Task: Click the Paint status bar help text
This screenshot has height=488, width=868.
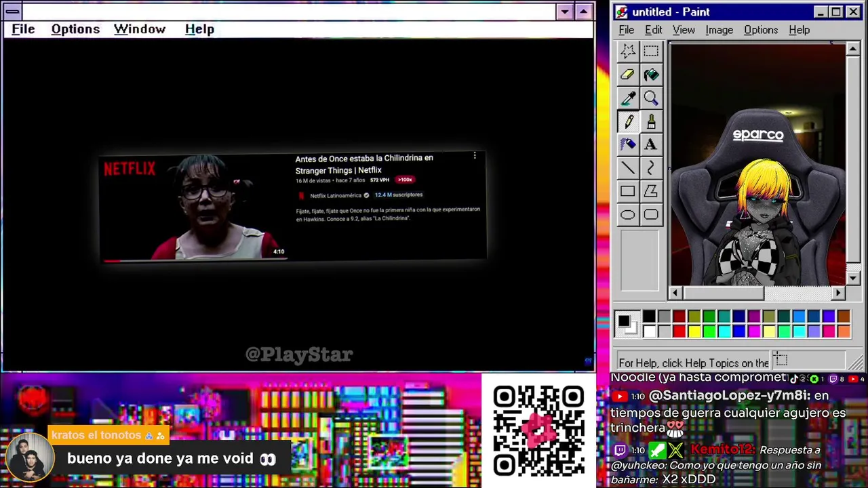Action: (694, 363)
